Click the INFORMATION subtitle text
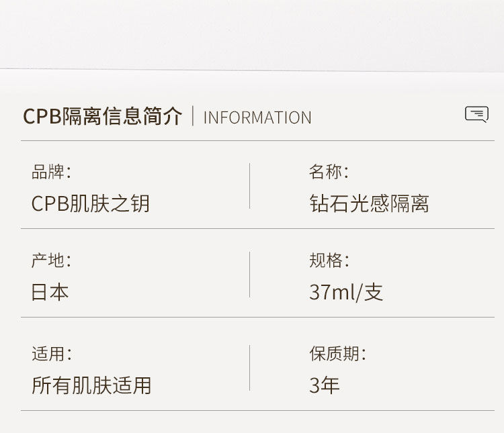Viewport: 504px width, 433px height. [257, 118]
